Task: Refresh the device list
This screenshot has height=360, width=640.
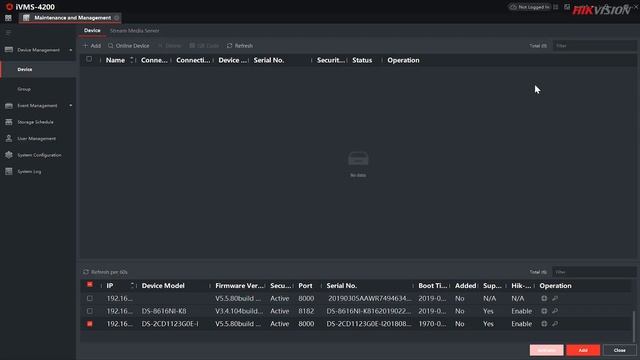Action: pos(240,46)
